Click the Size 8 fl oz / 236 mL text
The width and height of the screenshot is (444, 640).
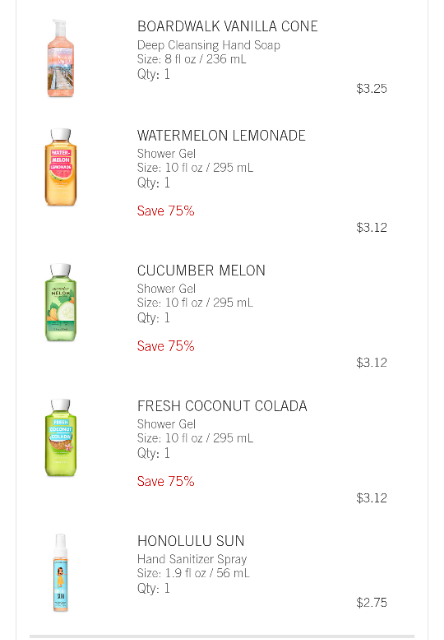(191, 59)
